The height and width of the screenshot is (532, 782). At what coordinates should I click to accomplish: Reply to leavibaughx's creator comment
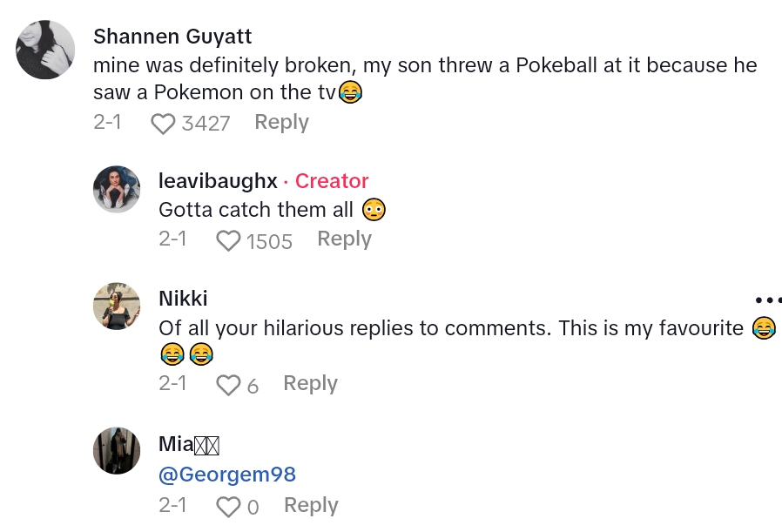coord(344,239)
